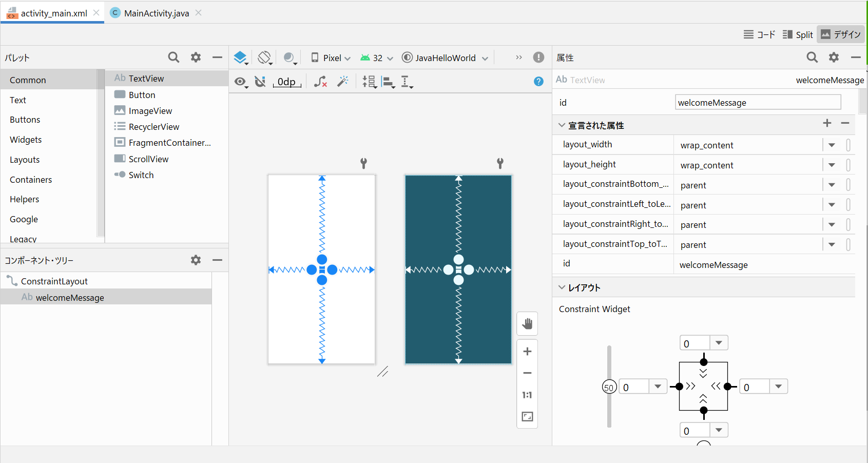Open palette settings gear
Screen dimensions: 868x463
196,57
